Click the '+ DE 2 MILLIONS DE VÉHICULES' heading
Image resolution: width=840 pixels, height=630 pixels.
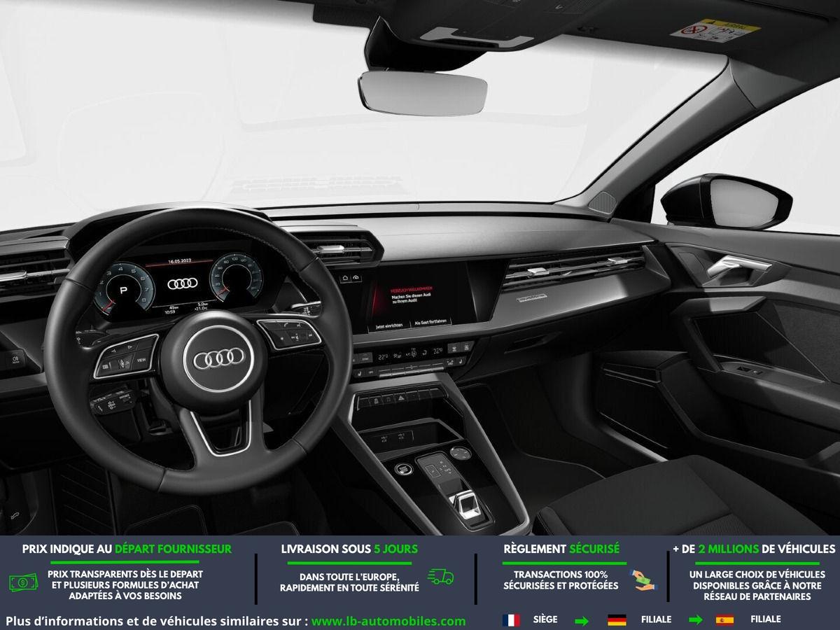[754, 549]
